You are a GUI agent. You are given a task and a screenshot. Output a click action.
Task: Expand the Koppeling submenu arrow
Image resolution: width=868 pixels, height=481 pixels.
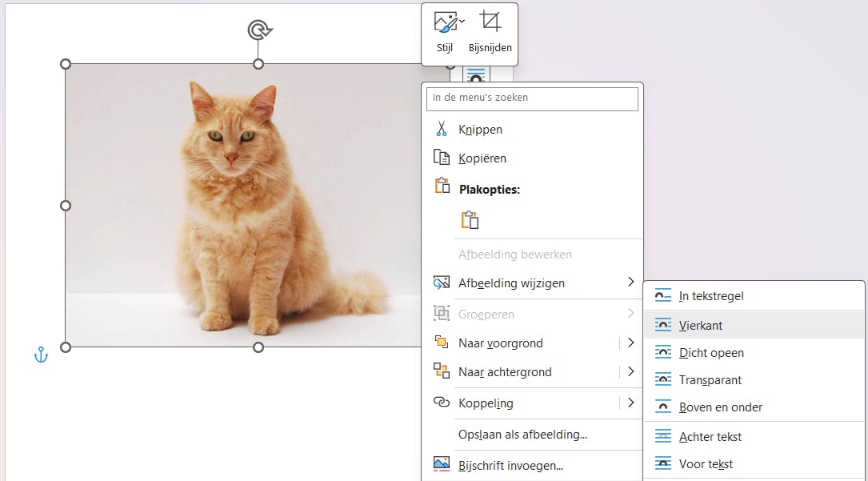630,403
